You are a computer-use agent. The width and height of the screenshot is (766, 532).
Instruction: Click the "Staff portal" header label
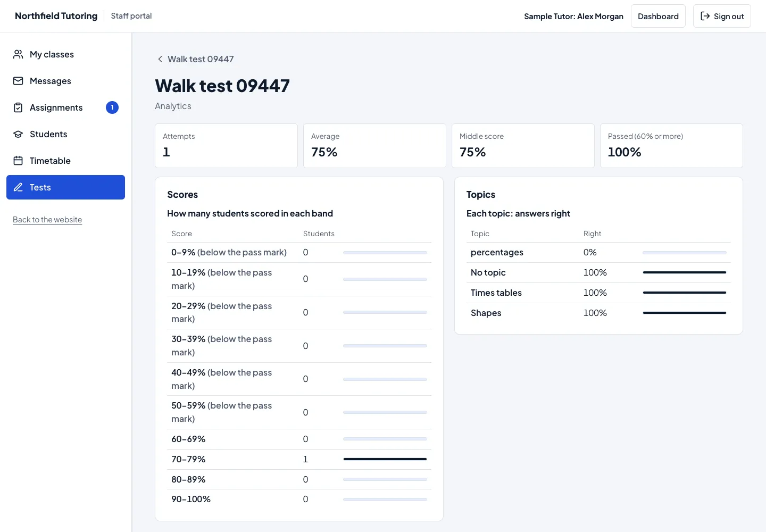tap(131, 16)
